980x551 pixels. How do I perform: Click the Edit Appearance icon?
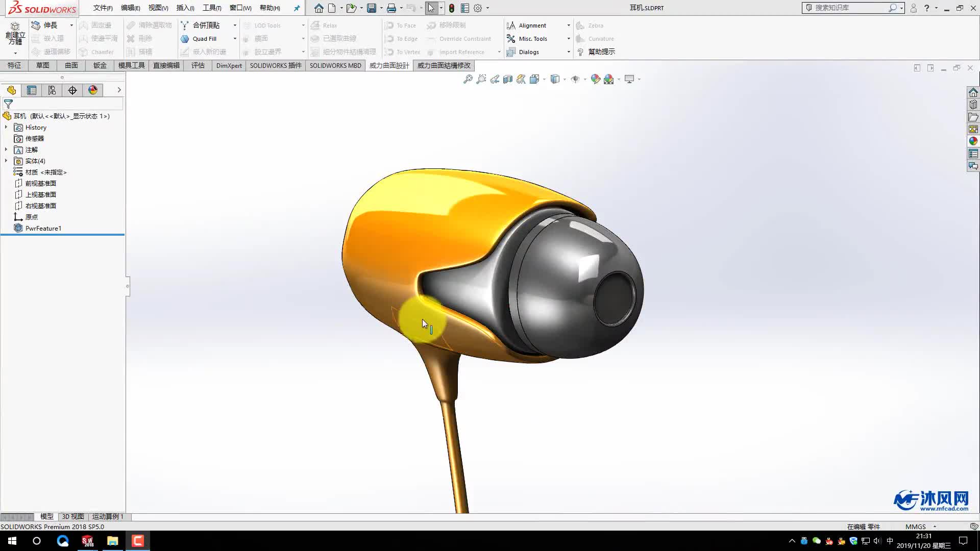point(595,79)
